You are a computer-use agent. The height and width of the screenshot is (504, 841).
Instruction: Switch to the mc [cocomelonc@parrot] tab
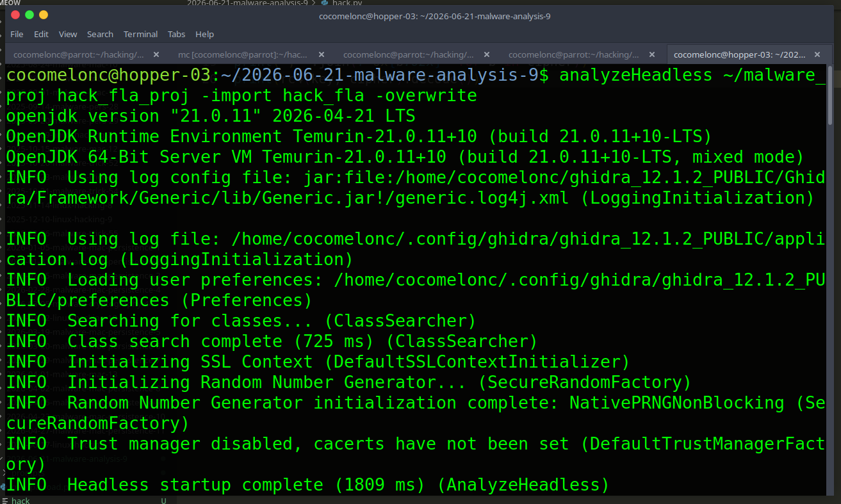243,54
